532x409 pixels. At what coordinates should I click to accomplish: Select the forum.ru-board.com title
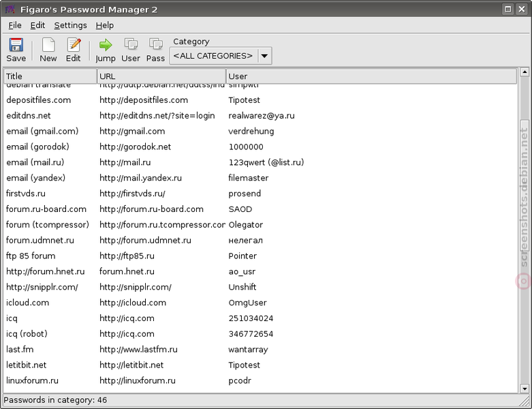coord(46,209)
